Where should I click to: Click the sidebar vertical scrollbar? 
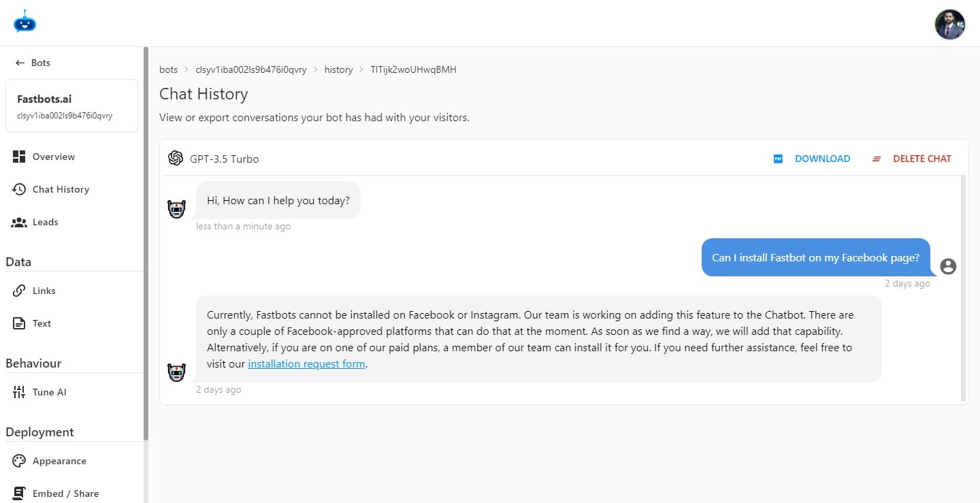click(146, 245)
